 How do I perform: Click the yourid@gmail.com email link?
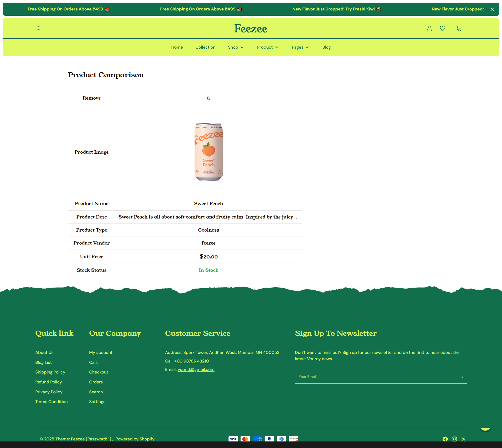(x=196, y=370)
